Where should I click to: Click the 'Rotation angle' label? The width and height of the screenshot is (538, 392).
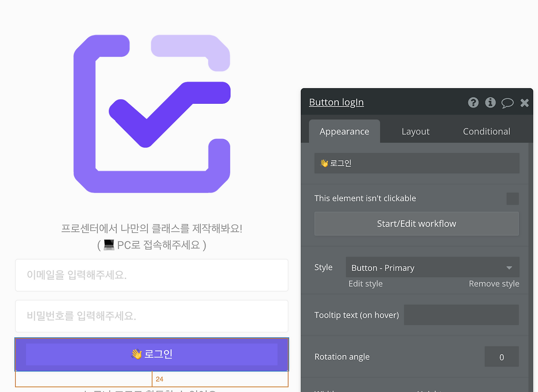(342, 357)
